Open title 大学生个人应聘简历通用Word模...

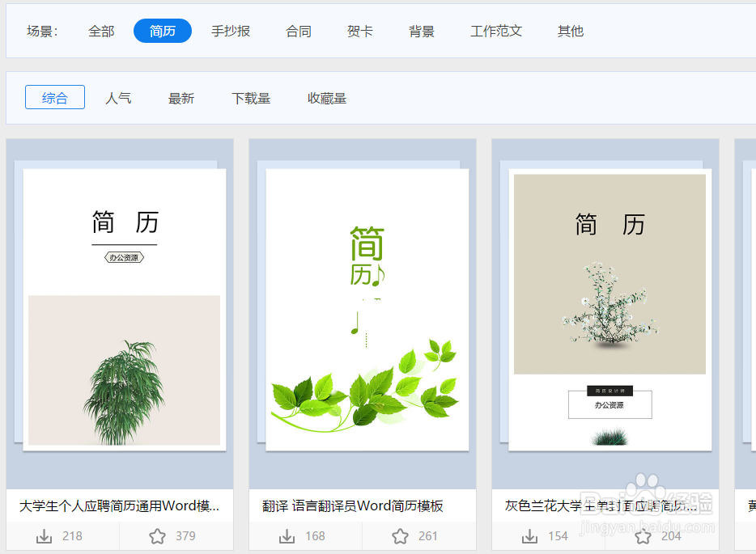[119, 505]
